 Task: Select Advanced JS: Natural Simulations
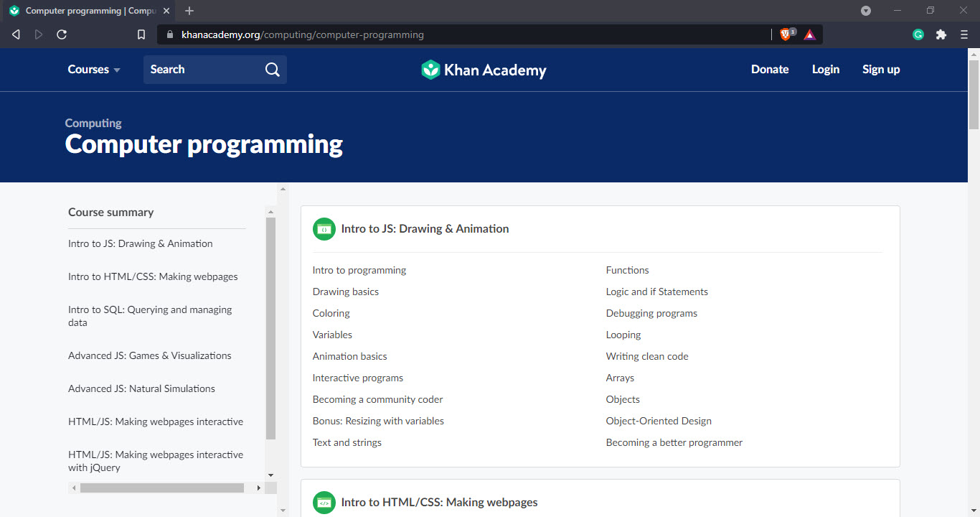[x=141, y=388]
